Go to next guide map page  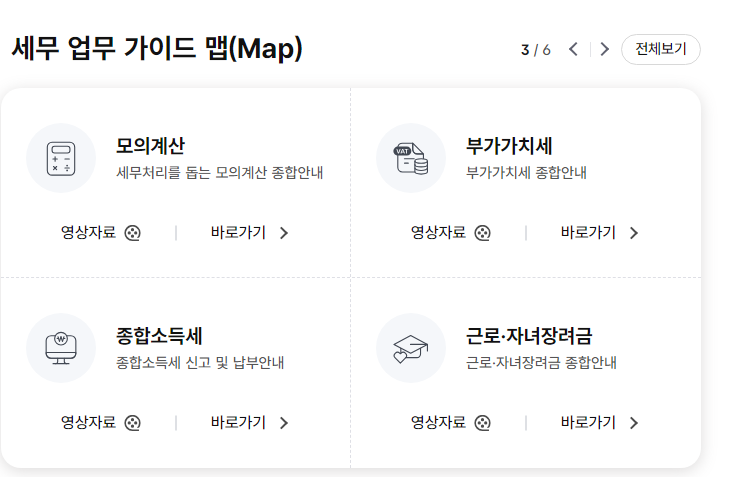[x=604, y=50]
